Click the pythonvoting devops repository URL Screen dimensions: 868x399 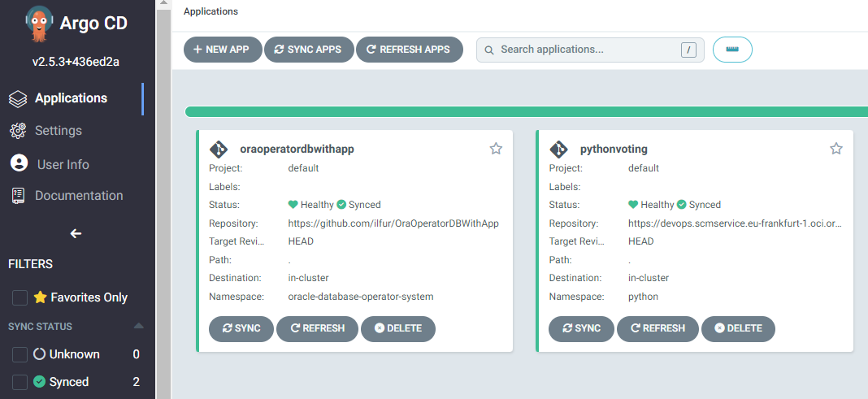click(x=736, y=223)
